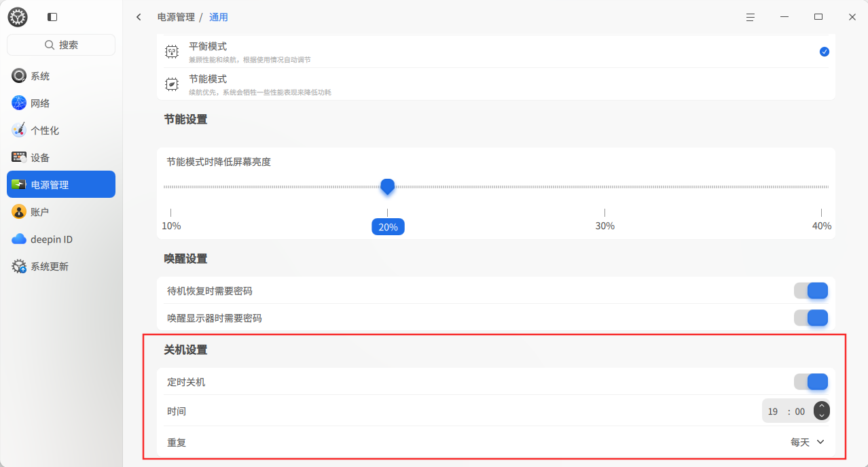
Task: Disable the 定时关机 switch
Action: (811, 382)
